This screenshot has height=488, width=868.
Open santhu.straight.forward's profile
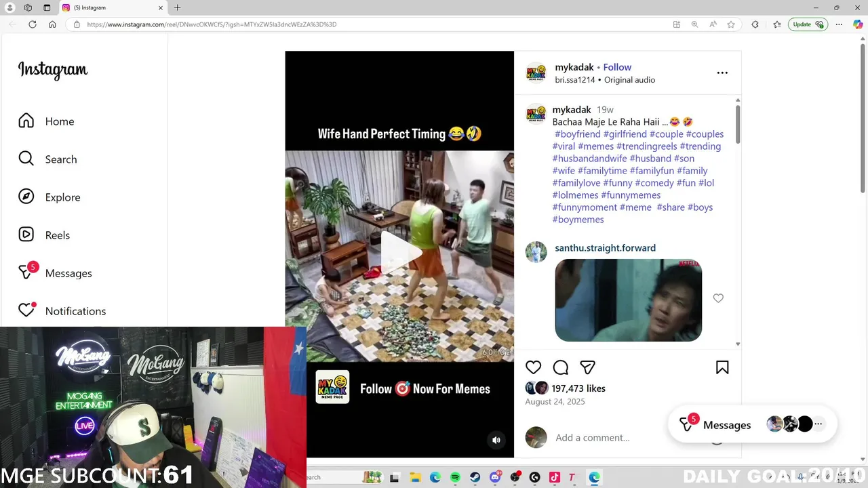(x=605, y=248)
